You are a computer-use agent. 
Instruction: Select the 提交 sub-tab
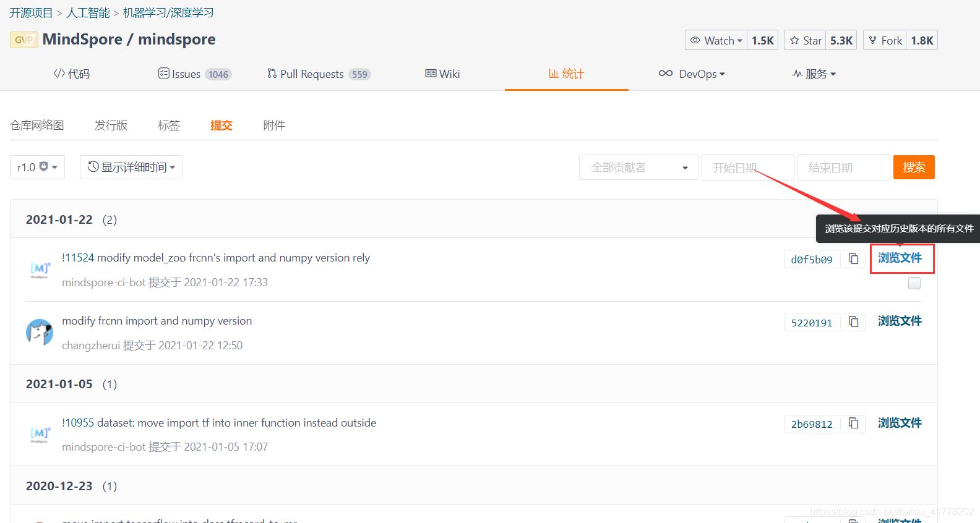[x=221, y=125]
